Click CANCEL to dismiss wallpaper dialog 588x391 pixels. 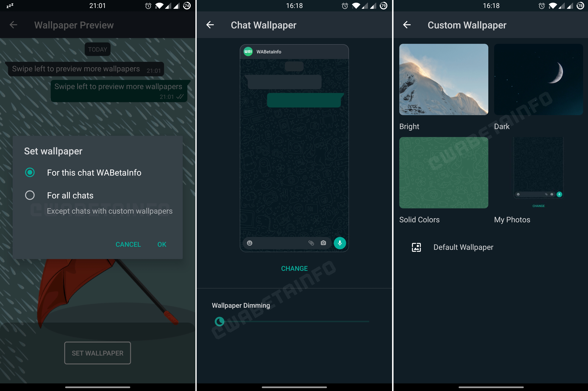point(127,244)
